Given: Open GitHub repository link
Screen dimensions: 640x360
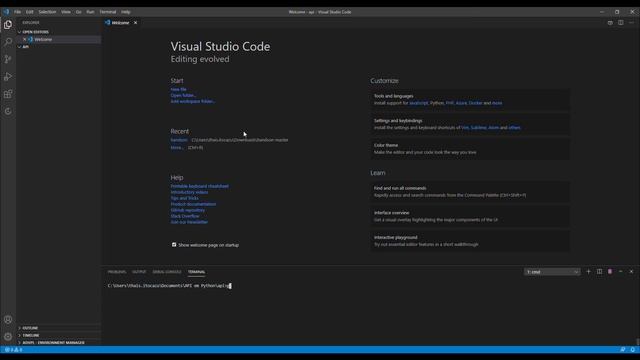Looking at the screenshot, I should click(x=188, y=210).
